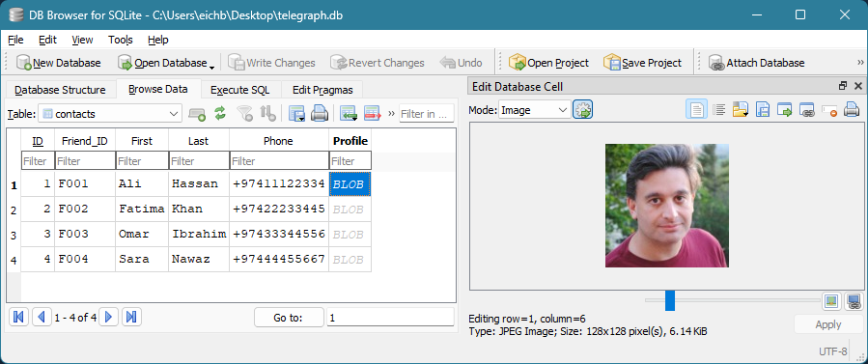
Task: Click the insert new record icon
Action: 197,114
